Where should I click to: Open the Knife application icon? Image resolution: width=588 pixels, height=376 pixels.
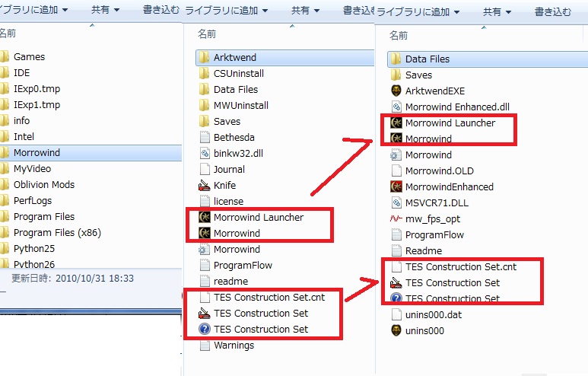pos(205,186)
